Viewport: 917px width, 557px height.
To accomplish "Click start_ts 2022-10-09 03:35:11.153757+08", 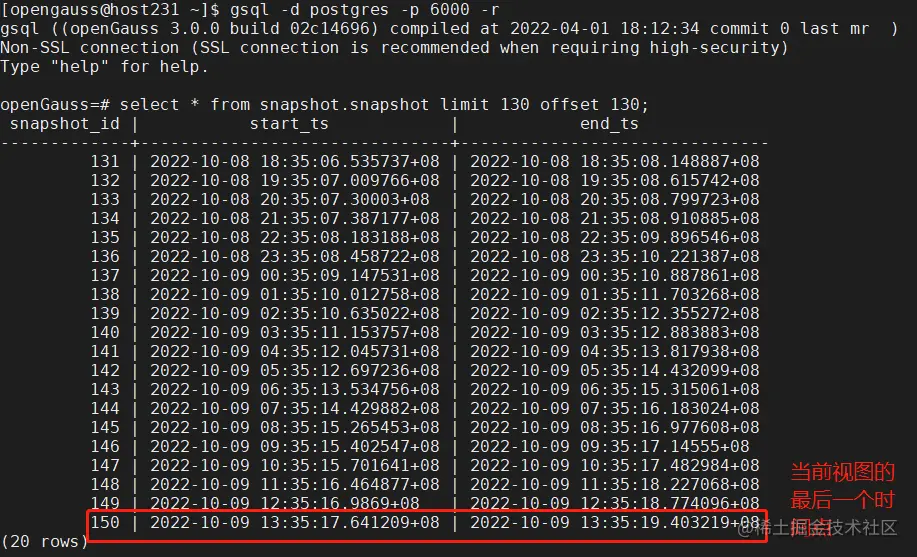I will pyautogui.click(x=295, y=332).
